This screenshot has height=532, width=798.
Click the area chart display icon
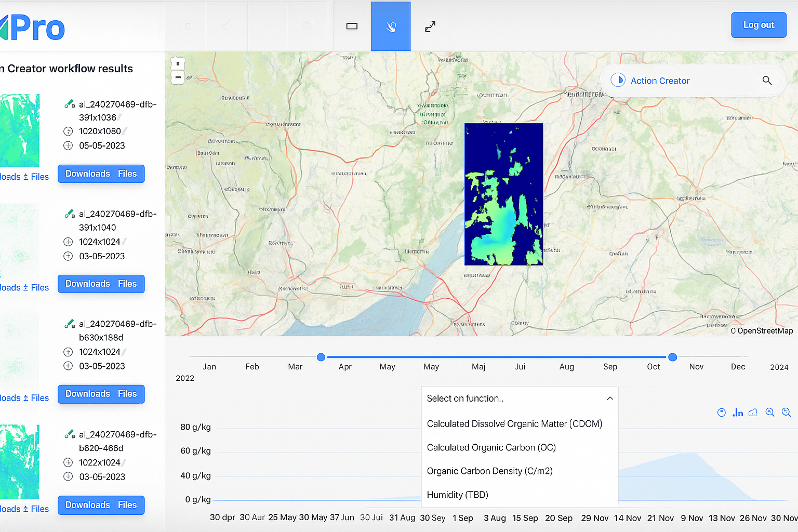[x=753, y=412]
